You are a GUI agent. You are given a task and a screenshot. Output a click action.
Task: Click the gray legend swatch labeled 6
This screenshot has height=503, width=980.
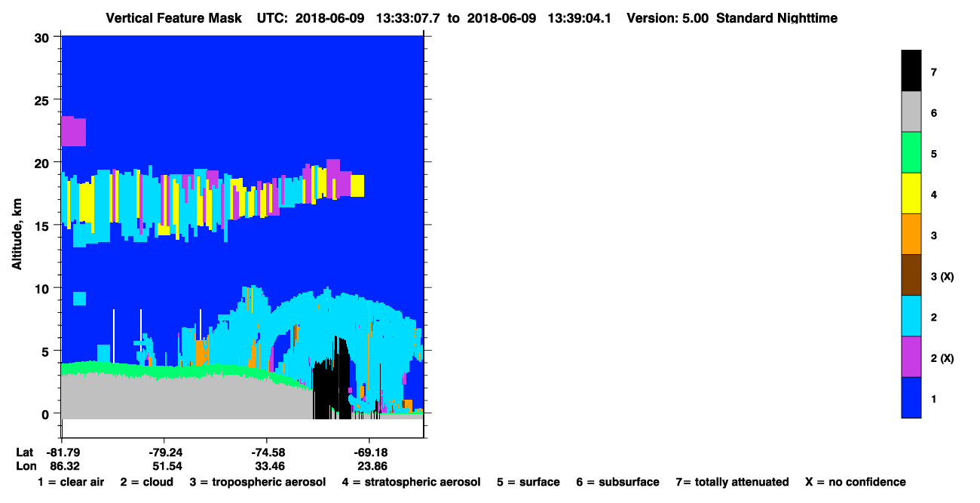click(911, 112)
